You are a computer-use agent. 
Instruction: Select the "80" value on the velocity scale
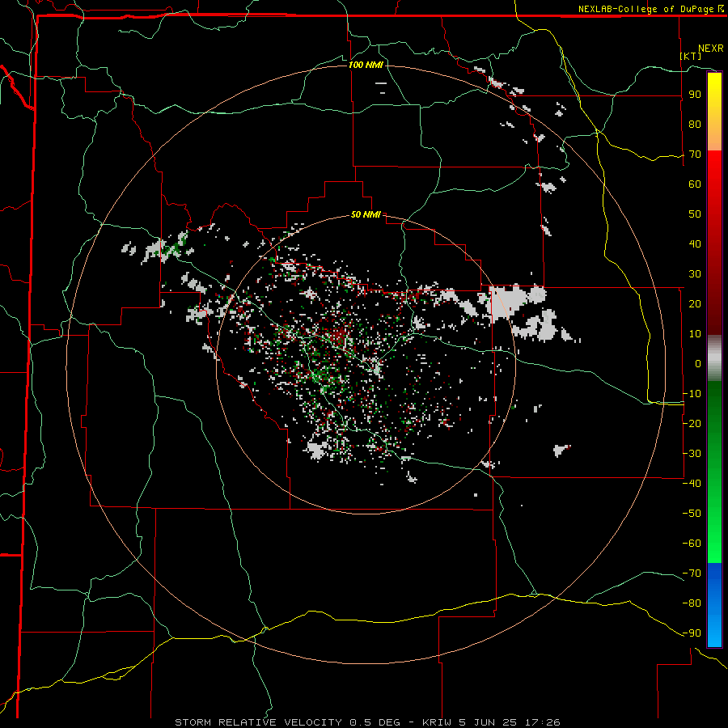click(x=695, y=125)
